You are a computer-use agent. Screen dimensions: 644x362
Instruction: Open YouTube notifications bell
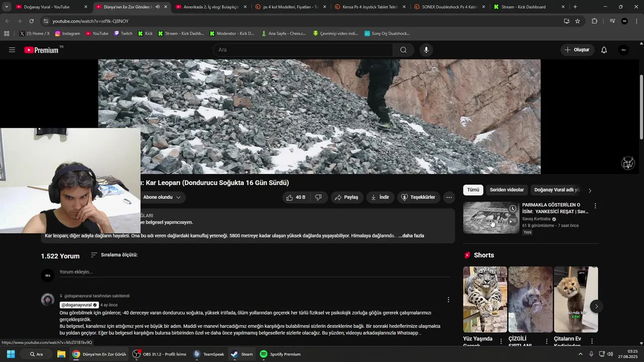(x=604, y=50)
